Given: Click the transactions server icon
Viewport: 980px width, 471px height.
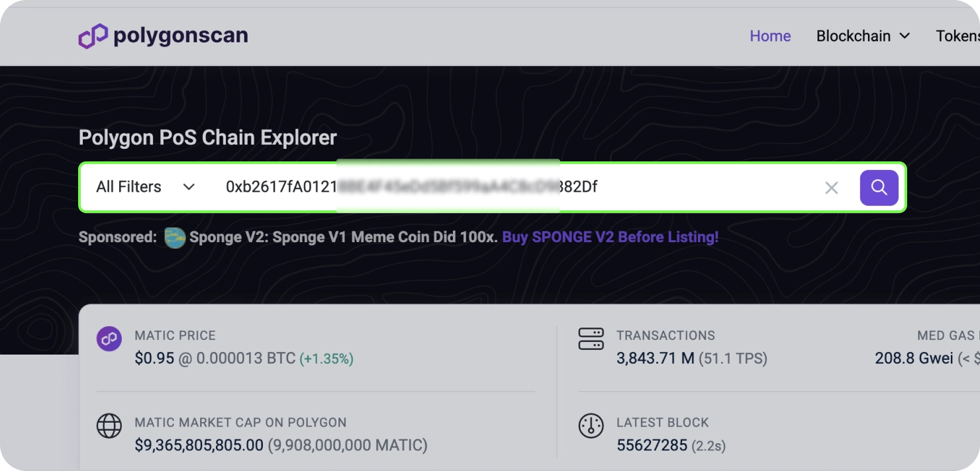Looking at the screenshot, I should tap(591, 339).
